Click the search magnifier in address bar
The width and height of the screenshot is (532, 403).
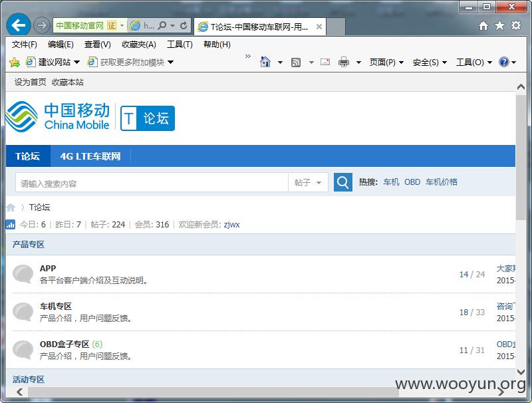point(162,25)
